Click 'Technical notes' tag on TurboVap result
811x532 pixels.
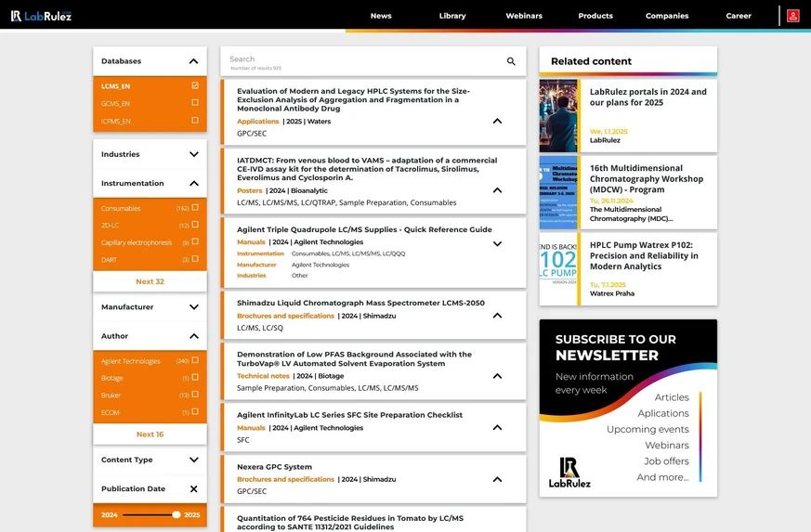[x=263, y=376]
